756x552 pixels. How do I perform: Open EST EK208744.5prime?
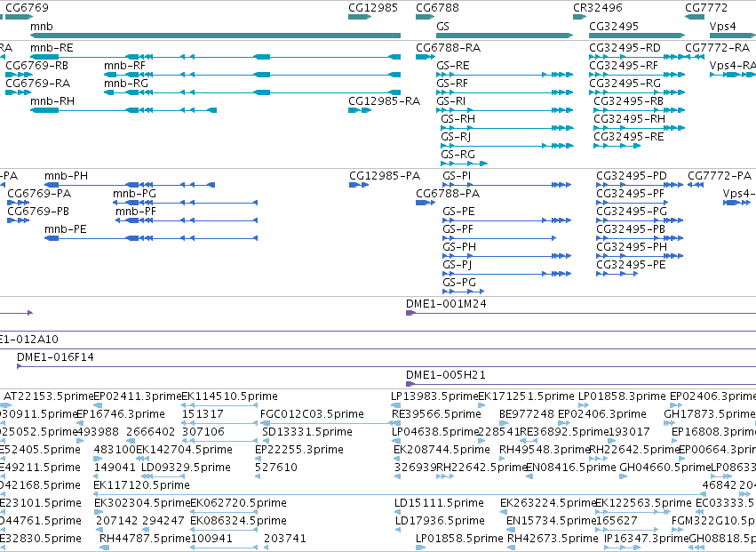point(397,459)
